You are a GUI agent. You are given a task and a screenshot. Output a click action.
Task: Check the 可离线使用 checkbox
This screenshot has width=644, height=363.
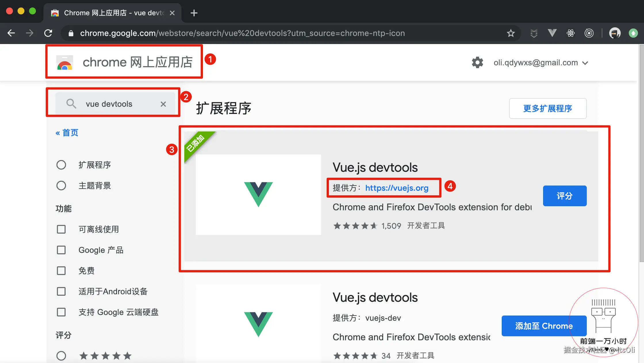[x=61, y=229]
